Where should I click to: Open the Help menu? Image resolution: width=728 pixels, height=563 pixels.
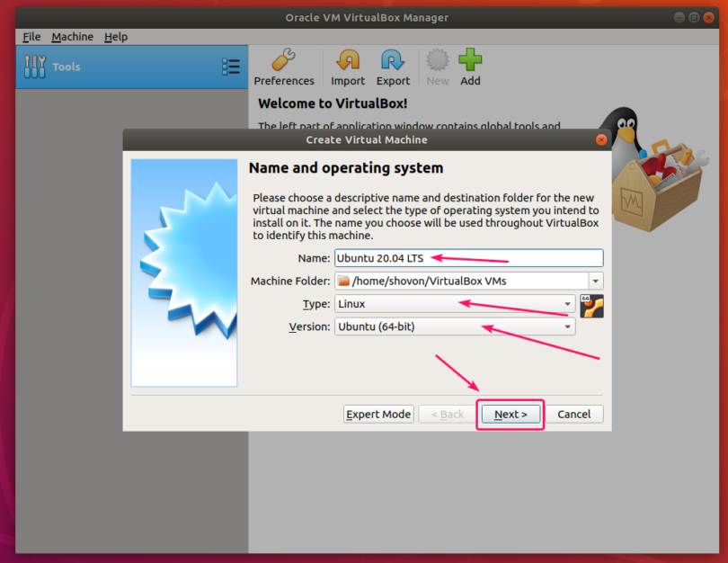116,37
